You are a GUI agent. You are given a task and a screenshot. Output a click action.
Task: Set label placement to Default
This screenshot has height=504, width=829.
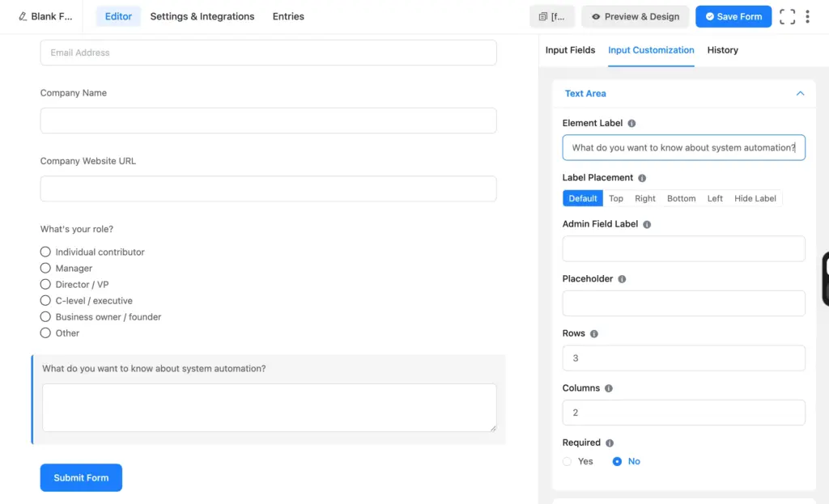(583, 199)
